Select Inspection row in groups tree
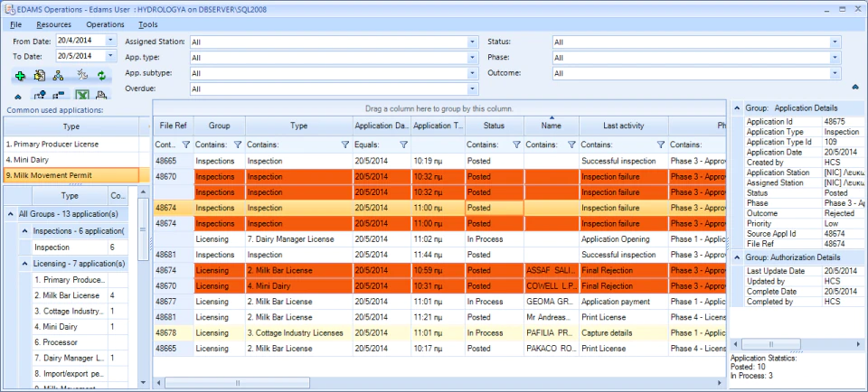This screenshot has height=392, width=868. [73, 247]
